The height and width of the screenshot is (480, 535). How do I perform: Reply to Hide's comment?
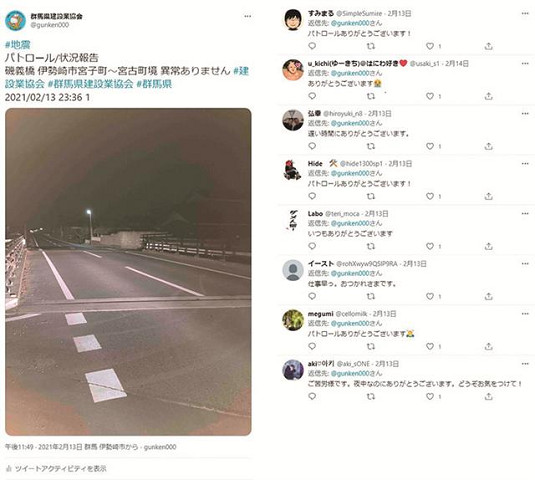tap(312, 196)
